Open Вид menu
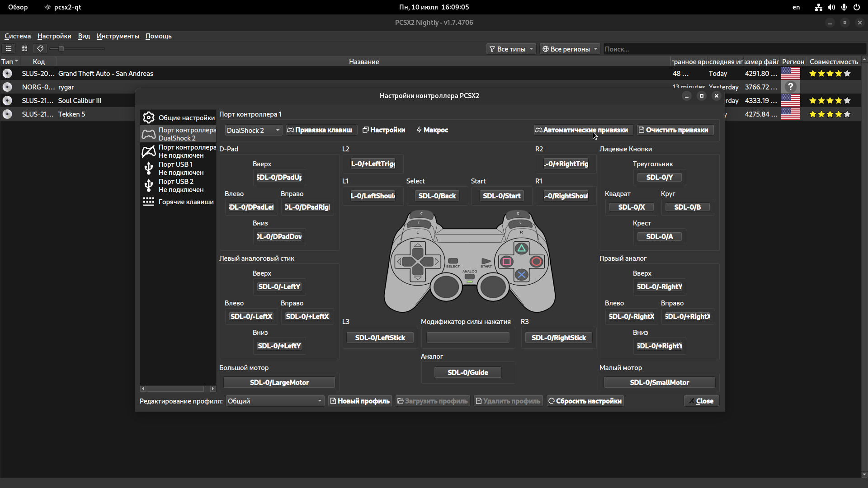 [x=84, y=36]
